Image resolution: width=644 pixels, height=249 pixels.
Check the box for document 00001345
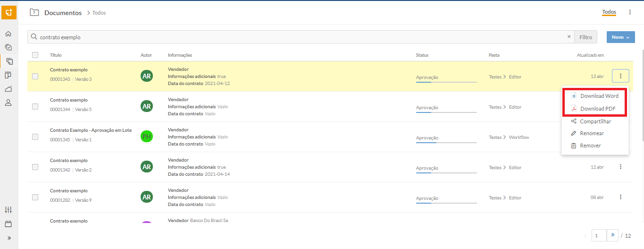pyautogui.click(x=35, y=137)
